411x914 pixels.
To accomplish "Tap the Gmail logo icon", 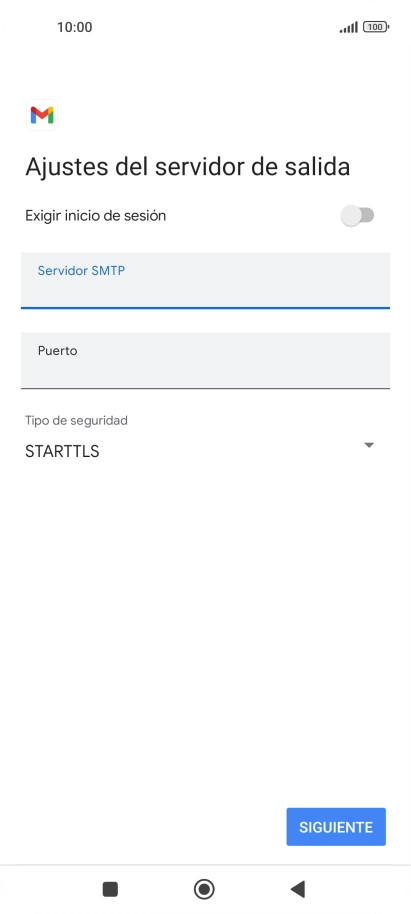I will [42, 115].
